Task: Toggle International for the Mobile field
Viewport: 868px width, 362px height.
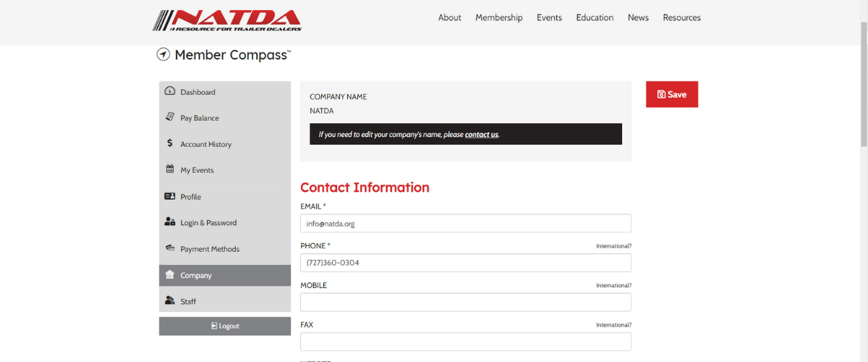Action: click(613, 285)
